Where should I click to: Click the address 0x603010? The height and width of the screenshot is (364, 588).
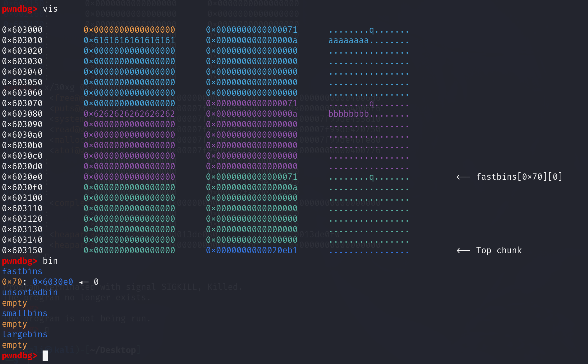[x=22, y=40]
